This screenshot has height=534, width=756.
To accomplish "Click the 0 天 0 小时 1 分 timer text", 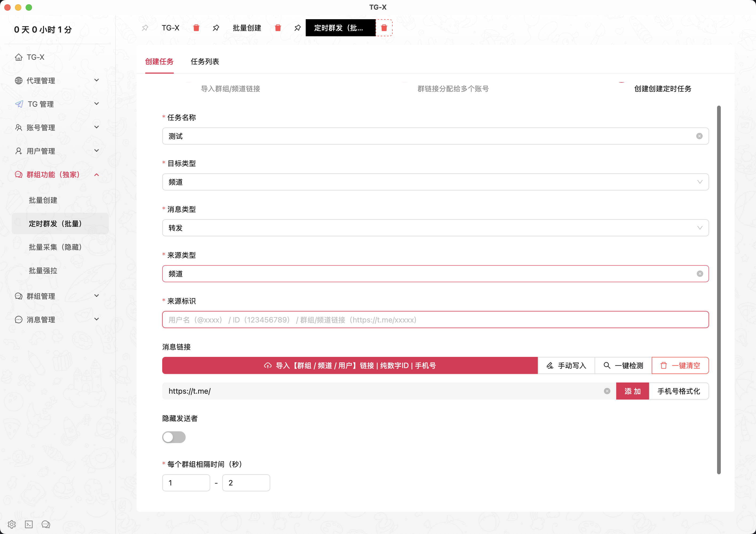I will click(43, 30).
